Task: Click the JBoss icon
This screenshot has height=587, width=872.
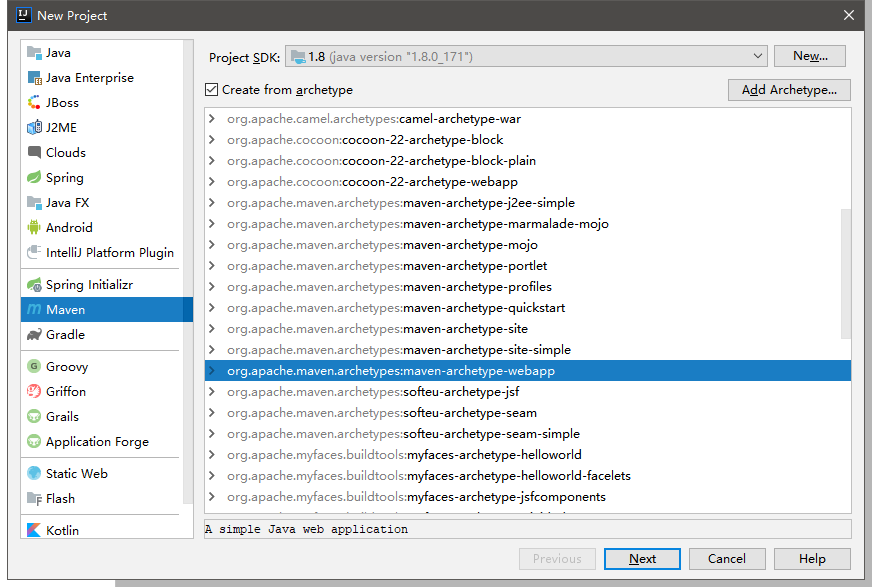Action: (x=34, y=103)
